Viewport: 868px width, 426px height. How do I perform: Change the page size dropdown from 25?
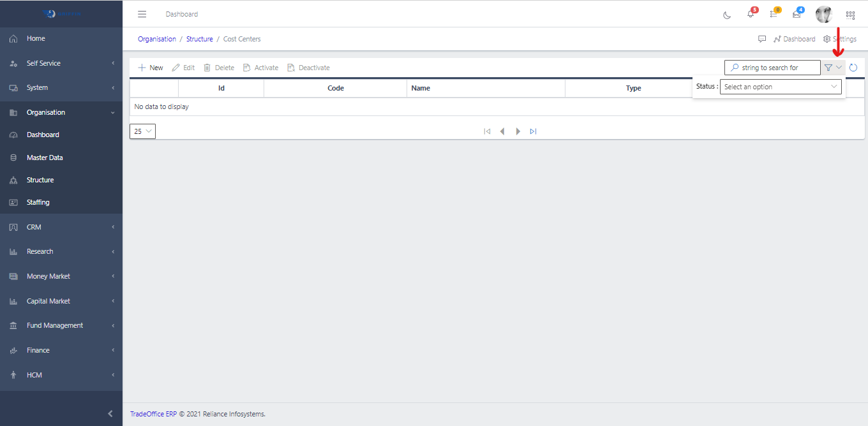(x=142, y=131)
